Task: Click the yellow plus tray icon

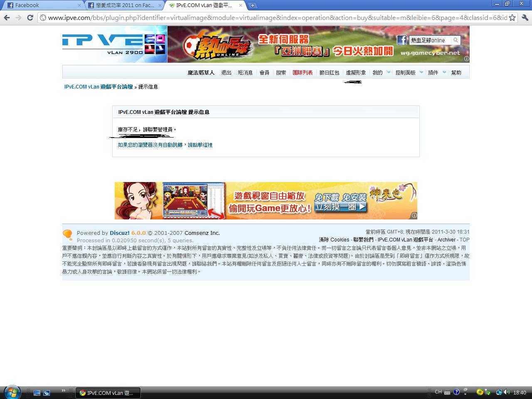Action: click(480, 392)
